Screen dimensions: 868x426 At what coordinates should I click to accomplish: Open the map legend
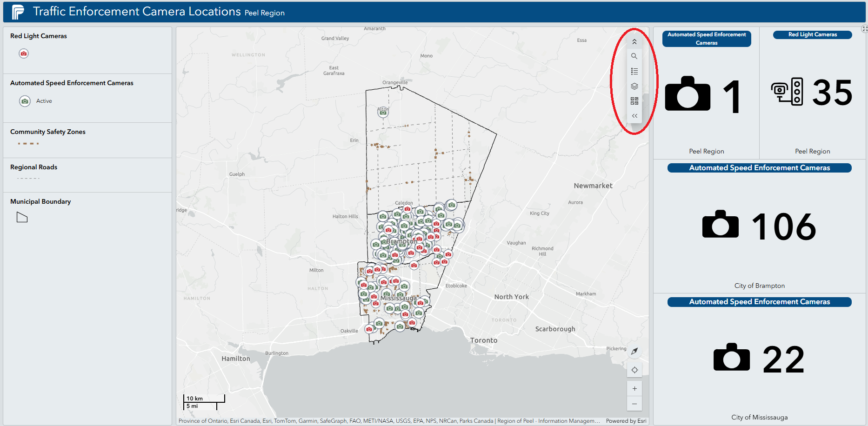click(x=634, y=71)
